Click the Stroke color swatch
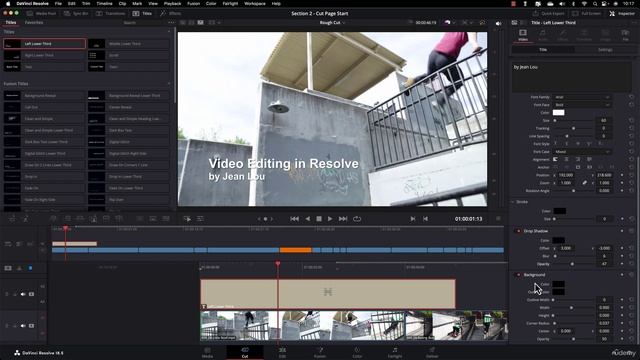 560,211
